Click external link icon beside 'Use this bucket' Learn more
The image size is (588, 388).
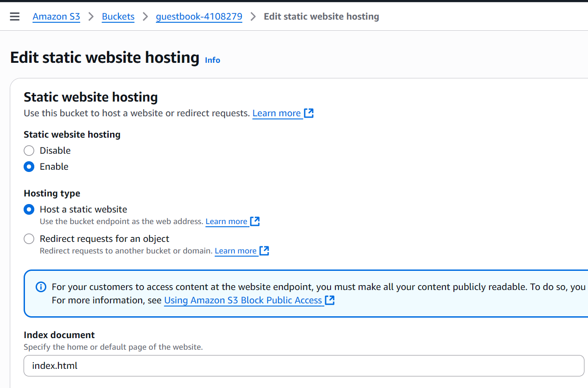(309, 113)
